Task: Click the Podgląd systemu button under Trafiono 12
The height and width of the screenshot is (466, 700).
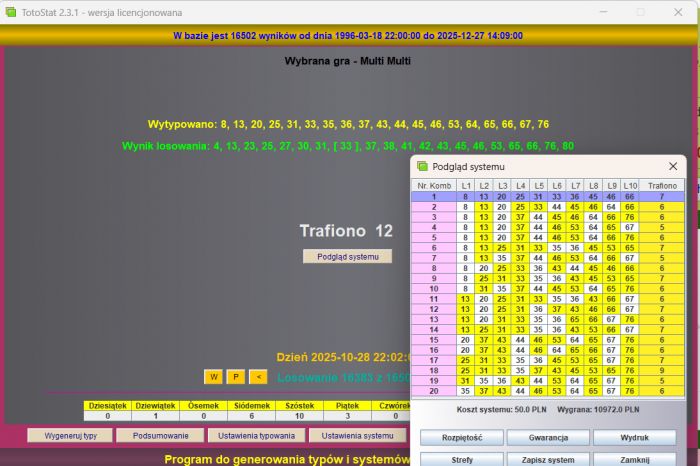Action: tap(347, 257)
